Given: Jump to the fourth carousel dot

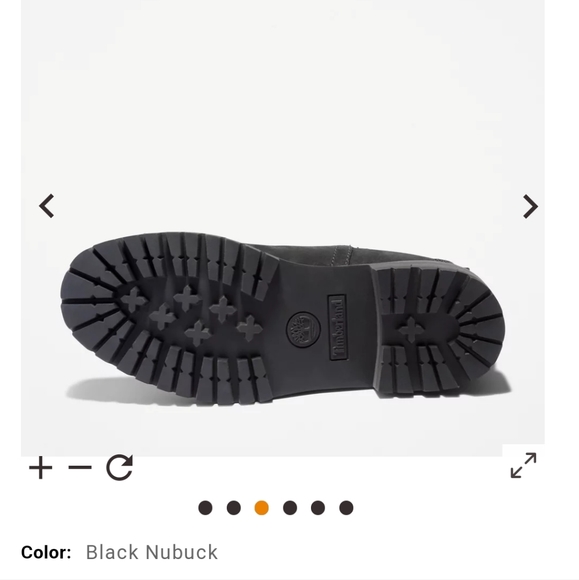Looking at the screenshot, I should (x=290, y=508).
